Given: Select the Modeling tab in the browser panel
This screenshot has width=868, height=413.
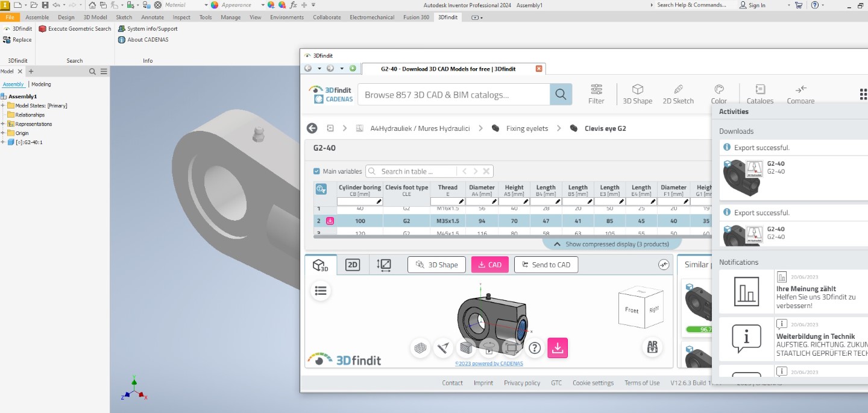Looking at the screenshot, I should pyautogui.click(x=41, y=84).
